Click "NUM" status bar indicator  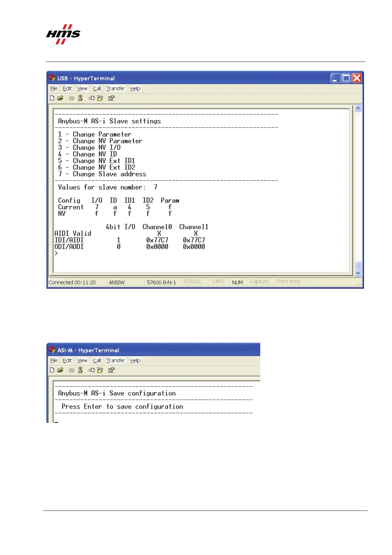[x=237, y=282]
